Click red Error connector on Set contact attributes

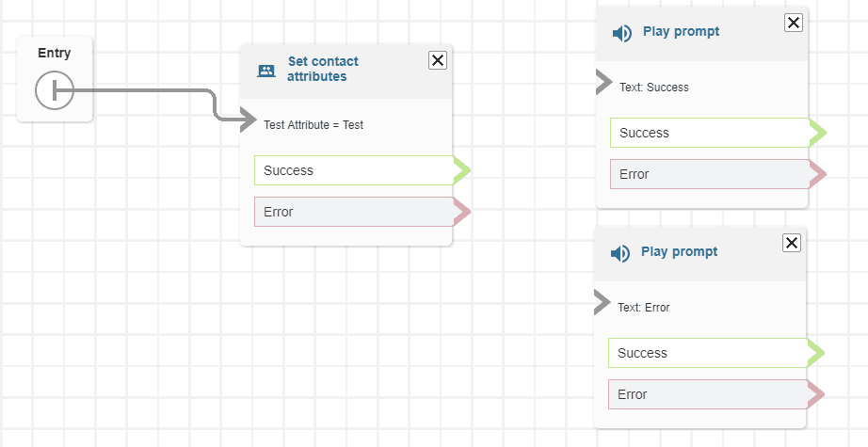(461, 213)
